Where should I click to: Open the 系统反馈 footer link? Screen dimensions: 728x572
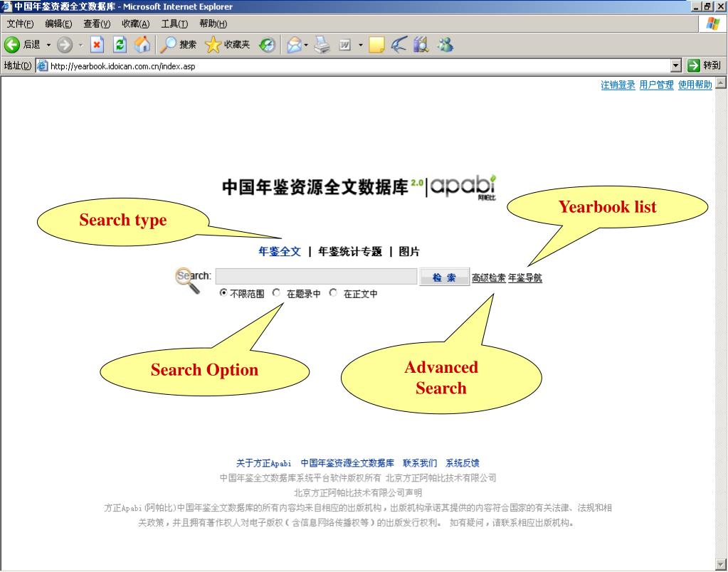point(463,463)
